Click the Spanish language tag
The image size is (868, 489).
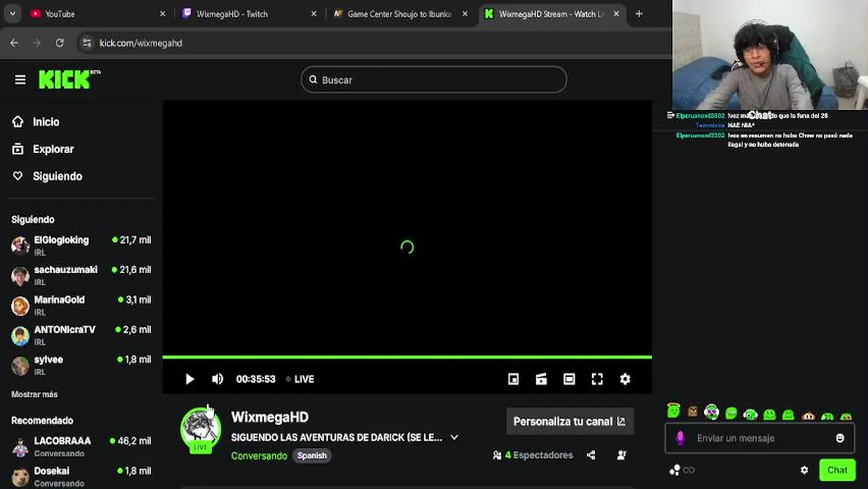tap(312, 456)
